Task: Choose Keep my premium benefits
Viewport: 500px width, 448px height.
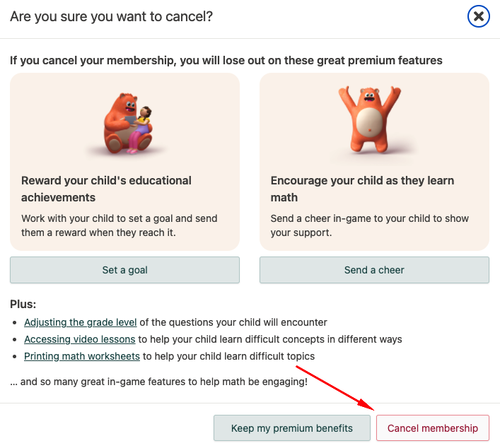Action: [292, 428]
